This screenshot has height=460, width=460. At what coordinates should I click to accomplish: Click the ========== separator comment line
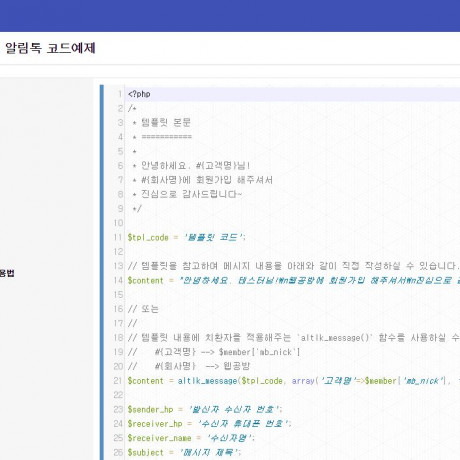(162, 137)
